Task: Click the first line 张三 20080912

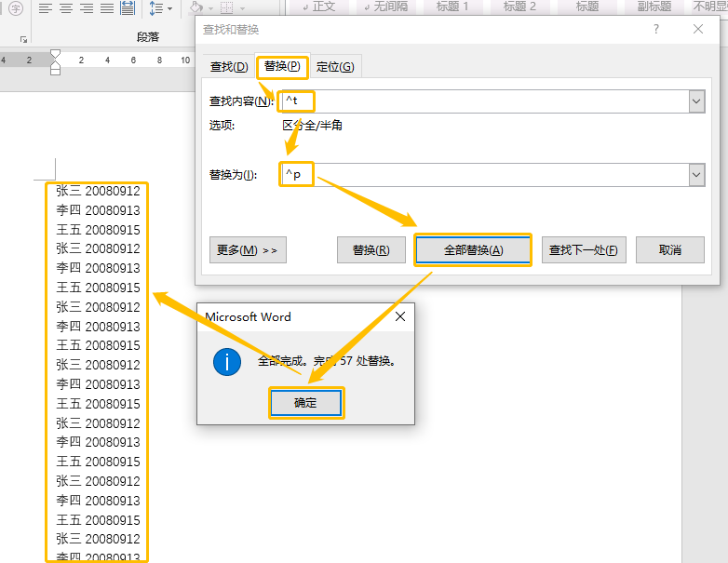Action: pos(98,191)
